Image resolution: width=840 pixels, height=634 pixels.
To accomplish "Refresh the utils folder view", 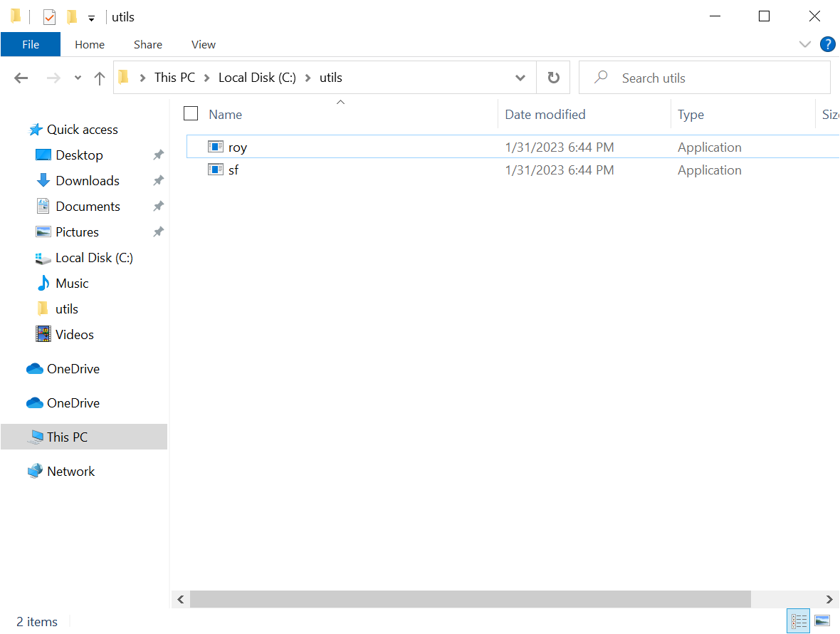I will tap(553, 78).
